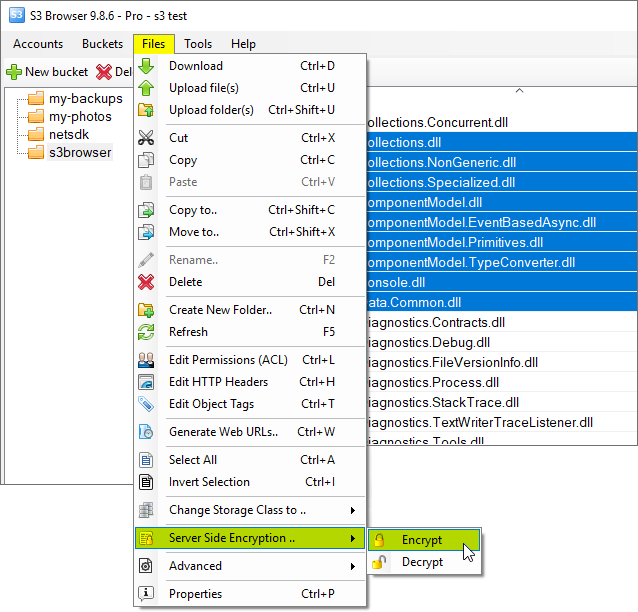Select Properties Ctrl+P menu entry
Viewport: 638px width, 612px height.
pyautogui.click(x=250, y=594)
